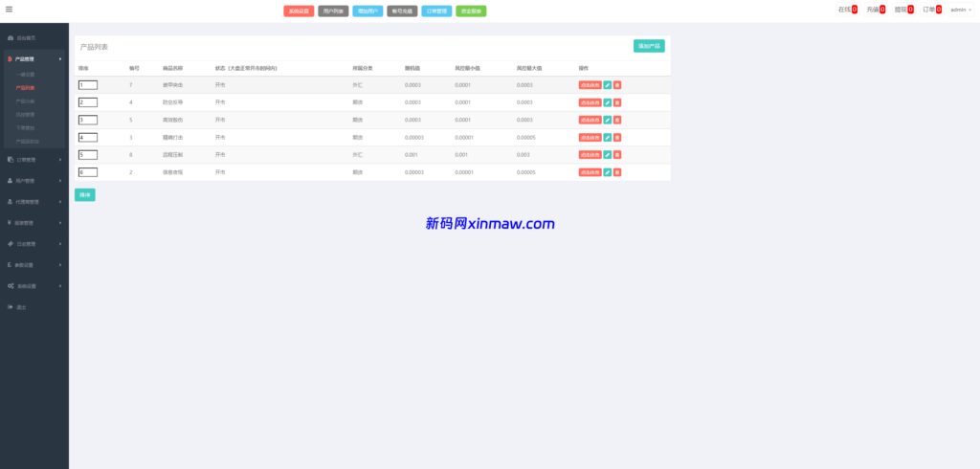980x469 pixels.
Task: Click the delete trash icon in the last product row
Action: coord(617,172)
